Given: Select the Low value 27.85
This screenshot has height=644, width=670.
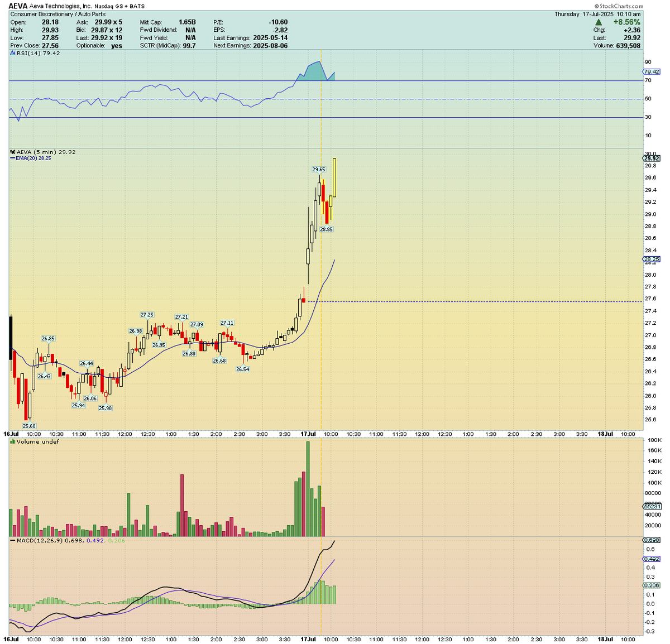Looking at the screenshot, I should (50, 38).
